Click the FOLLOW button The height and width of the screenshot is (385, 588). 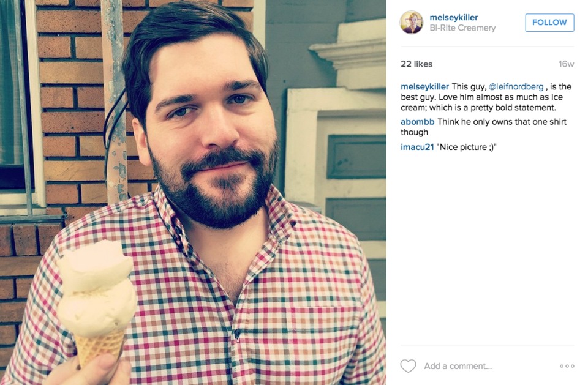click(549, 23)
